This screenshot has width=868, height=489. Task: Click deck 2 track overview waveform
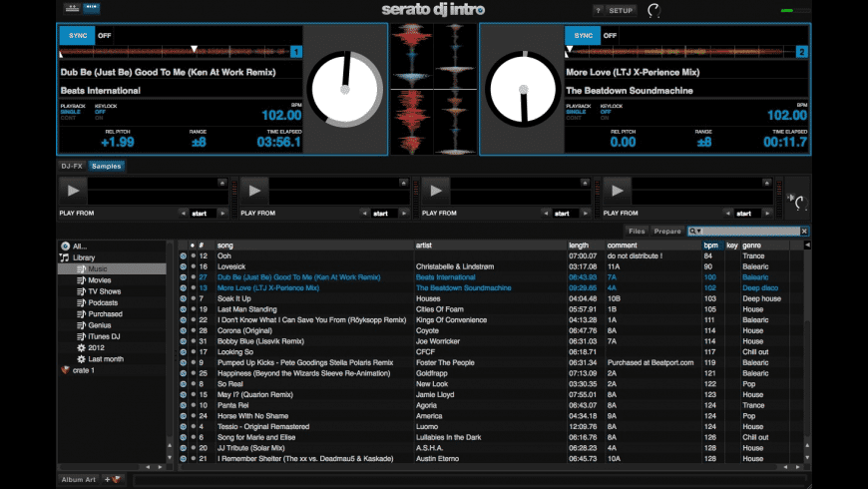point(679,52)
